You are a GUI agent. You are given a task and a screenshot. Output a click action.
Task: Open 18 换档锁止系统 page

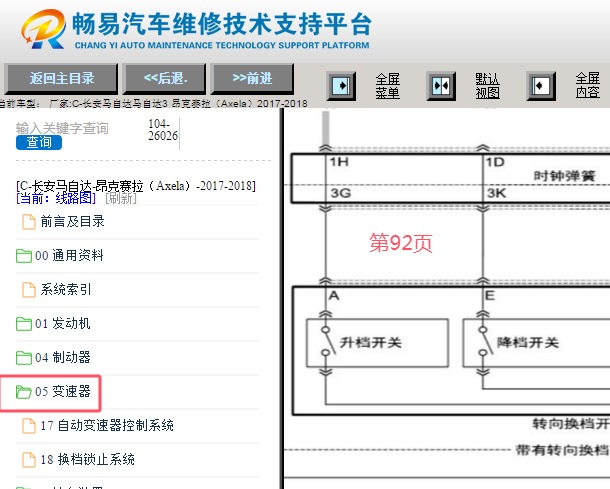tap(88, 459)
